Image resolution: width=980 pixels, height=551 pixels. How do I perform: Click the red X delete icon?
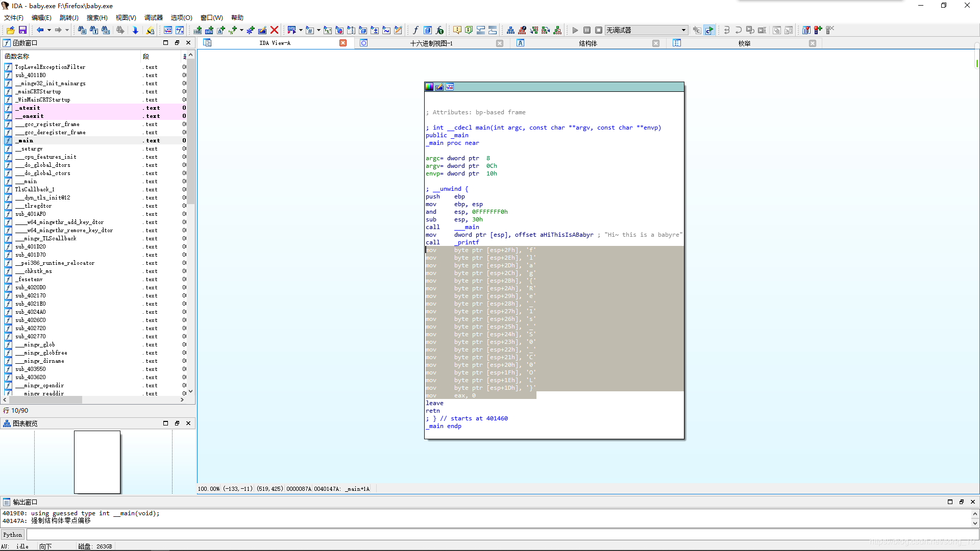[x=274, y=30]
